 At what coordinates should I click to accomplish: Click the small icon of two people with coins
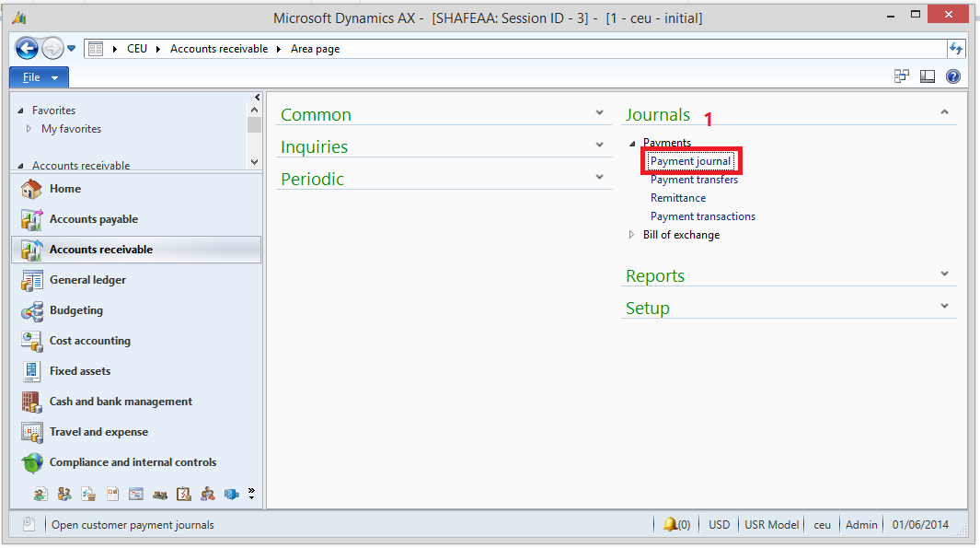64,495
